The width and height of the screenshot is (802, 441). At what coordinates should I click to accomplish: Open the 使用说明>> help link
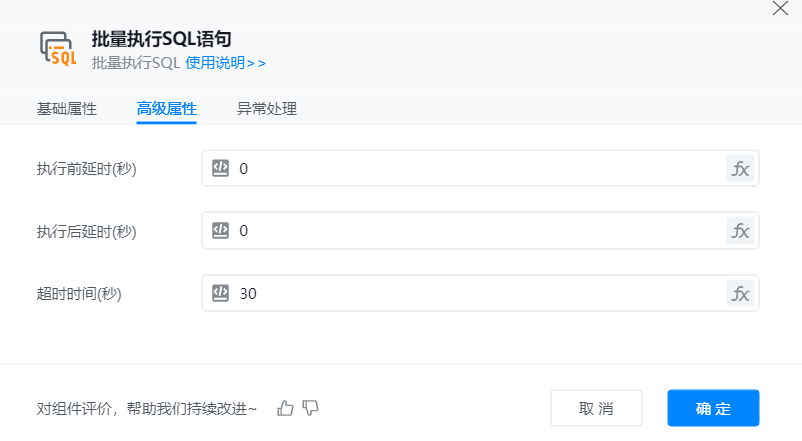(226, 63)
